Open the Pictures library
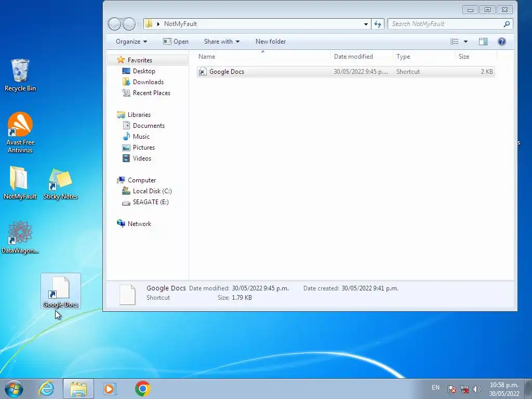Screen dimensions: 532x399 (x=143, y=147)
